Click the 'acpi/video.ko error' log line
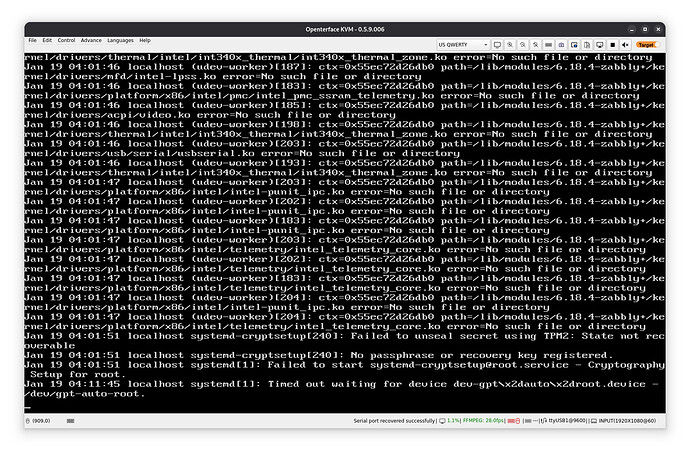The width and height of the screenshot is (690, 455). click(210, 115)
